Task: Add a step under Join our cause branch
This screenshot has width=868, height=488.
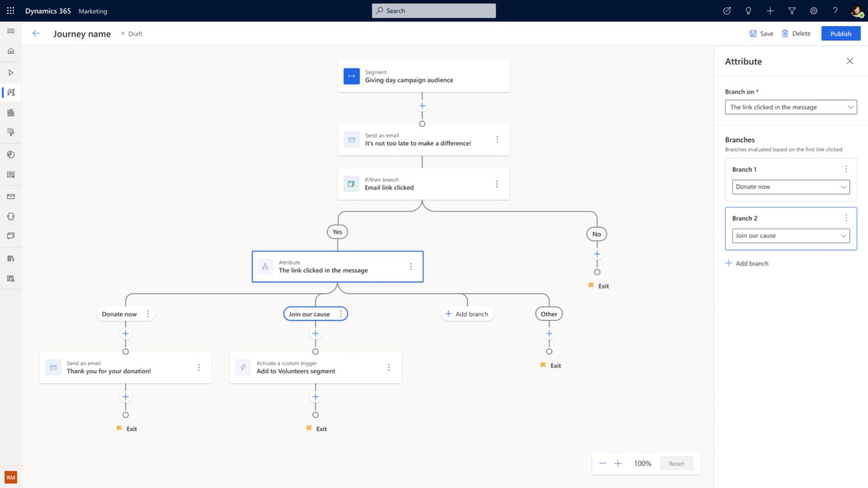Action: [x=315, y=334]
